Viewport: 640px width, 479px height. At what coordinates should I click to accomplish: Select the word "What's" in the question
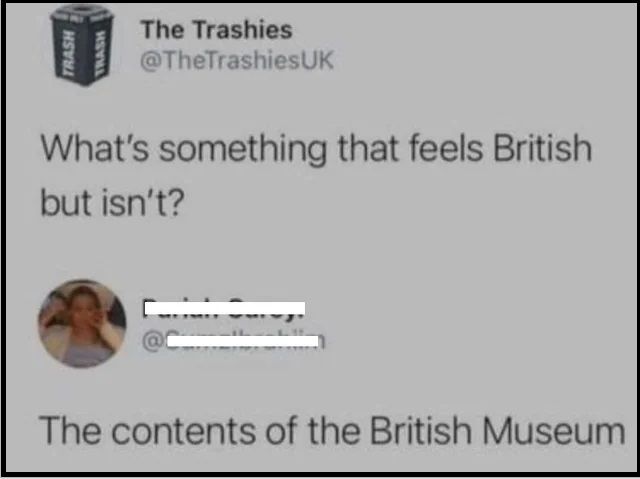[95, 149]
